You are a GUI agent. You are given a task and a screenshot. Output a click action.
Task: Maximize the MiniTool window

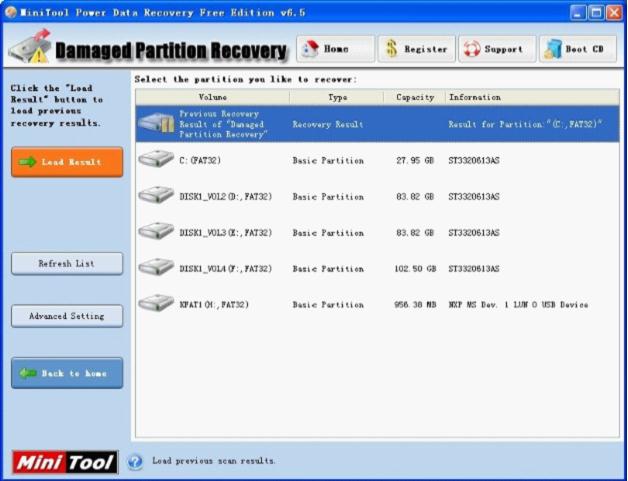tap(596, 13)
